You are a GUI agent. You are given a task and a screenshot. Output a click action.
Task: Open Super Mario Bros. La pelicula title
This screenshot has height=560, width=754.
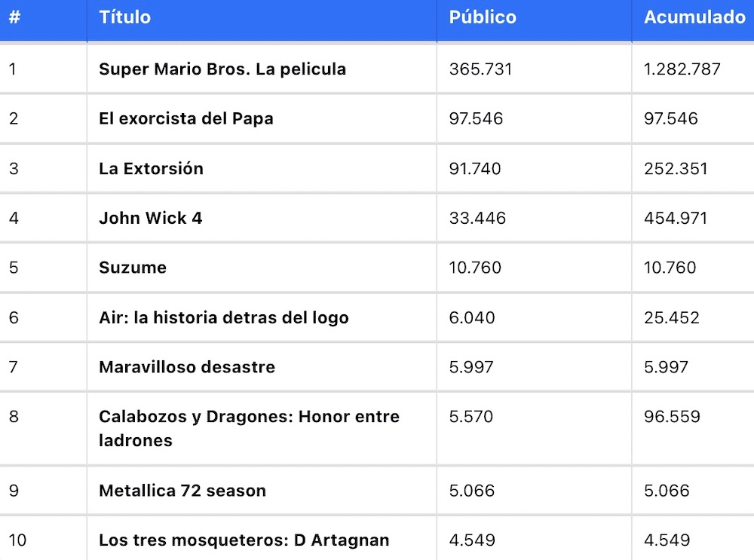(222, 69)
